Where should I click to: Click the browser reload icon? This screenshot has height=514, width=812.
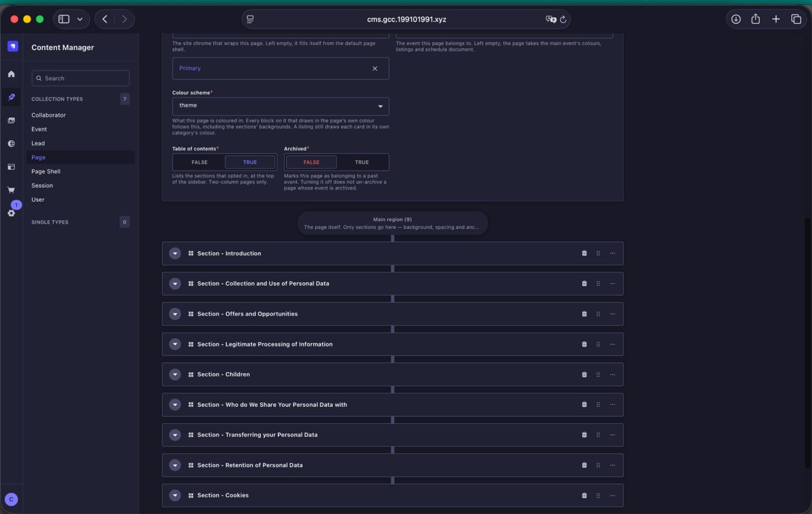[x=563, y=19]
